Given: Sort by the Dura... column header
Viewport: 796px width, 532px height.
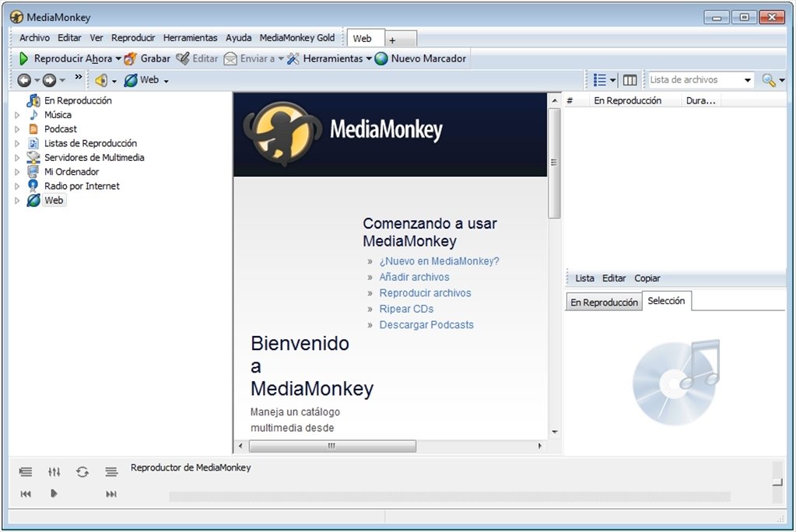Looking at the screenshot, I should [700, 100].
